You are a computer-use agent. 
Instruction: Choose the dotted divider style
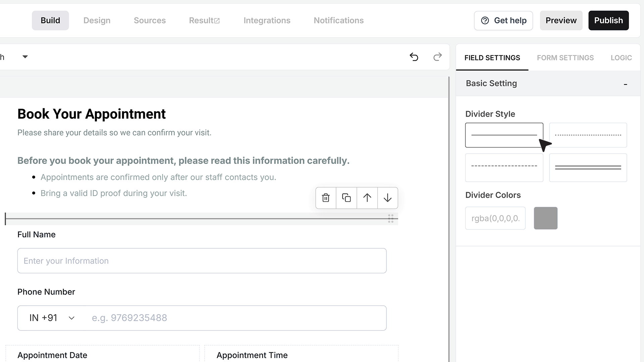click(x=588, y=135)
